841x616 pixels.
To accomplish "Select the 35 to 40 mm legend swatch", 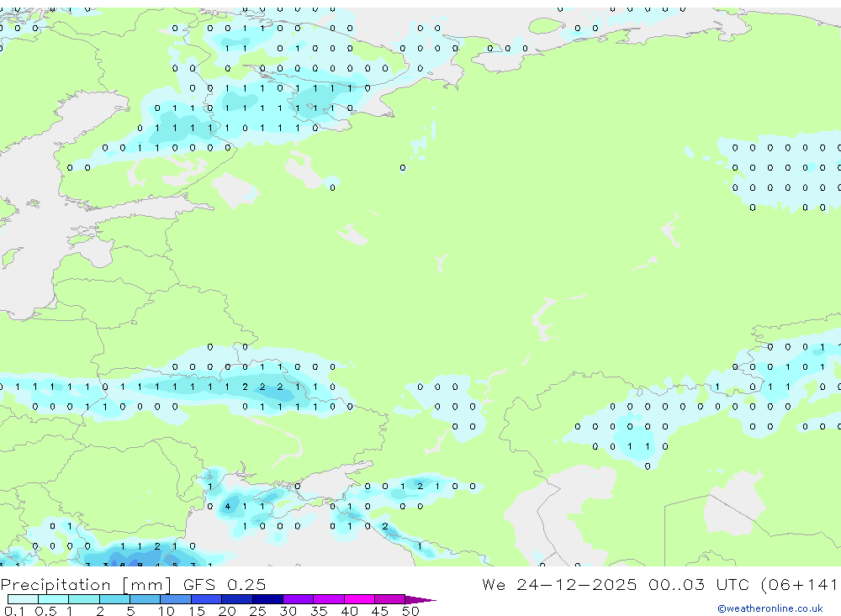I will 329,599.
